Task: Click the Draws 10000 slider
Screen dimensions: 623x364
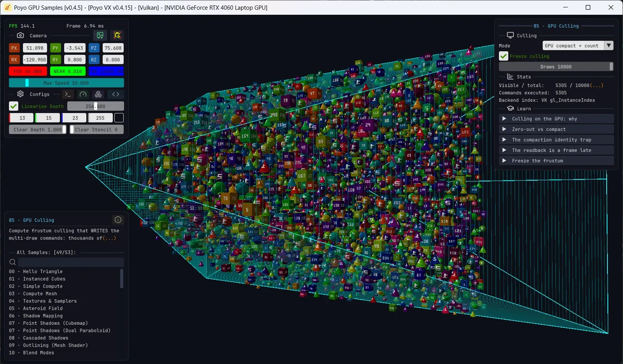Action: (x=556, y=66)
